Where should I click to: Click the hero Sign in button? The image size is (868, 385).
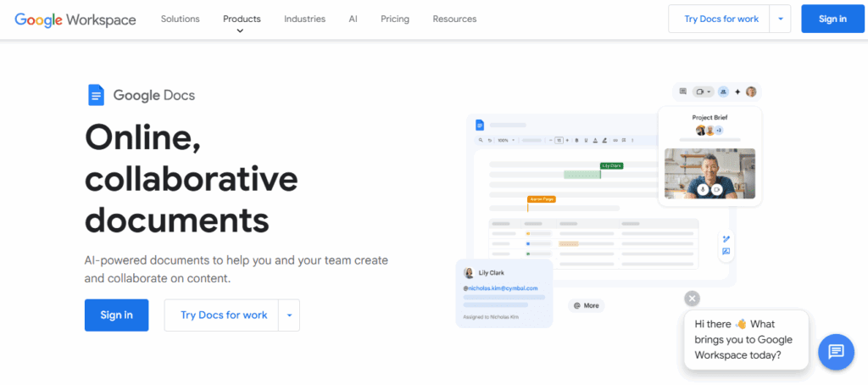point(116,315)
